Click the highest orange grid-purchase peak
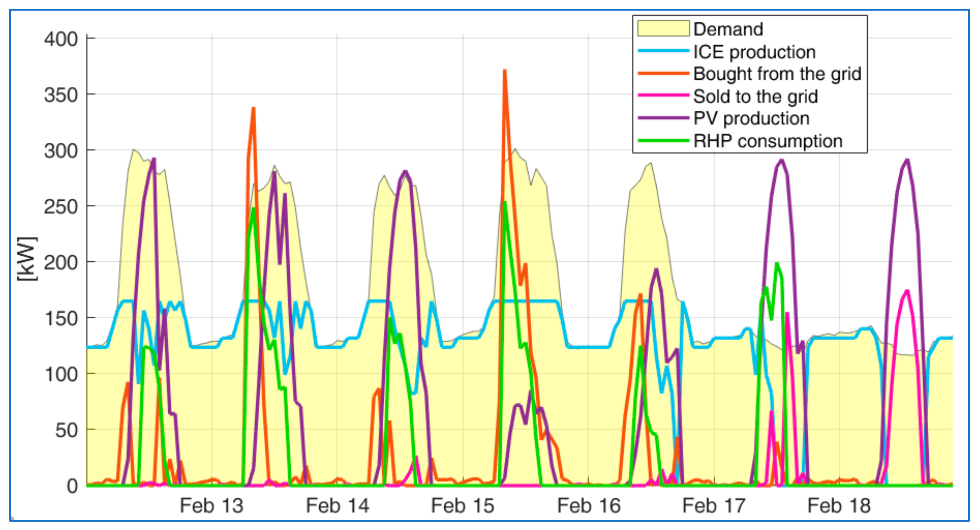The image size is (980, 530). 505,72
